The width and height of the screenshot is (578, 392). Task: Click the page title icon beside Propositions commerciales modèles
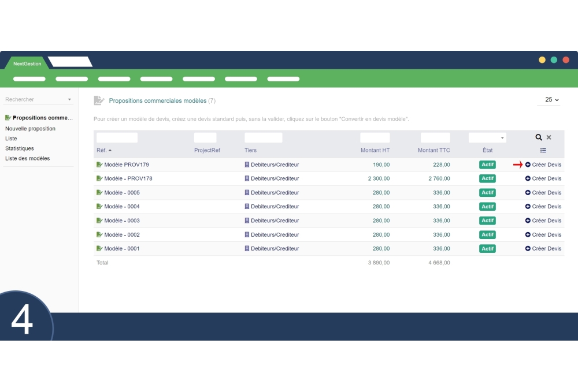(x=99, y=100)
